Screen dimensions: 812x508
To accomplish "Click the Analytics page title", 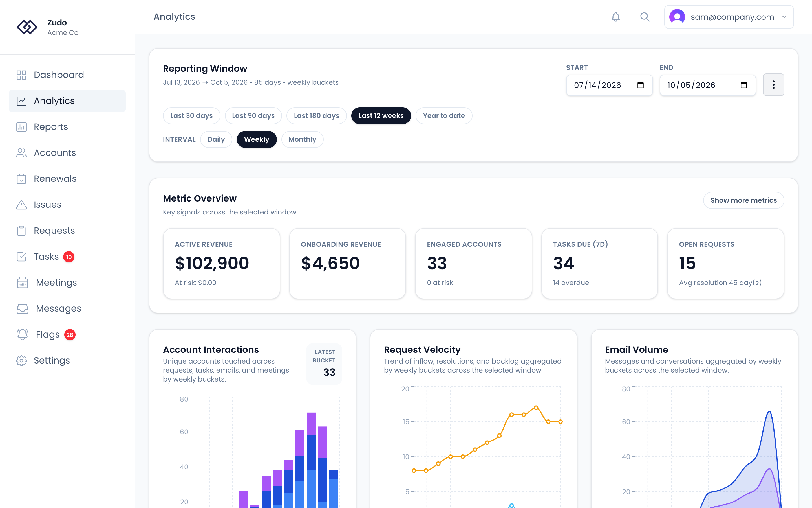I will tap(174, 17).
